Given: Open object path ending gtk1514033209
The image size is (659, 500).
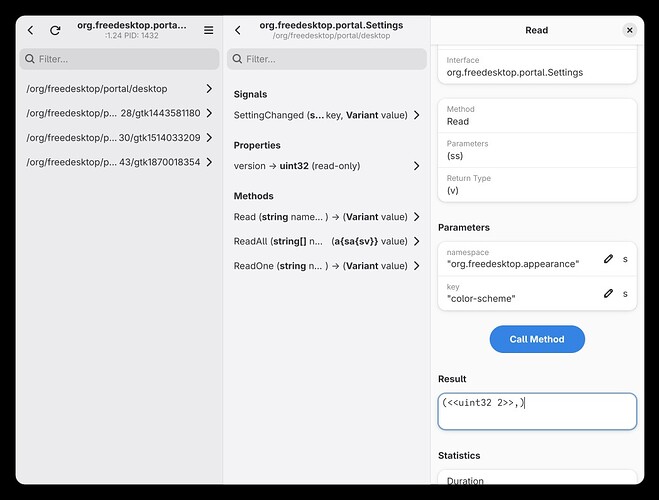Looking at the screenshot, I should pos(119,137).
